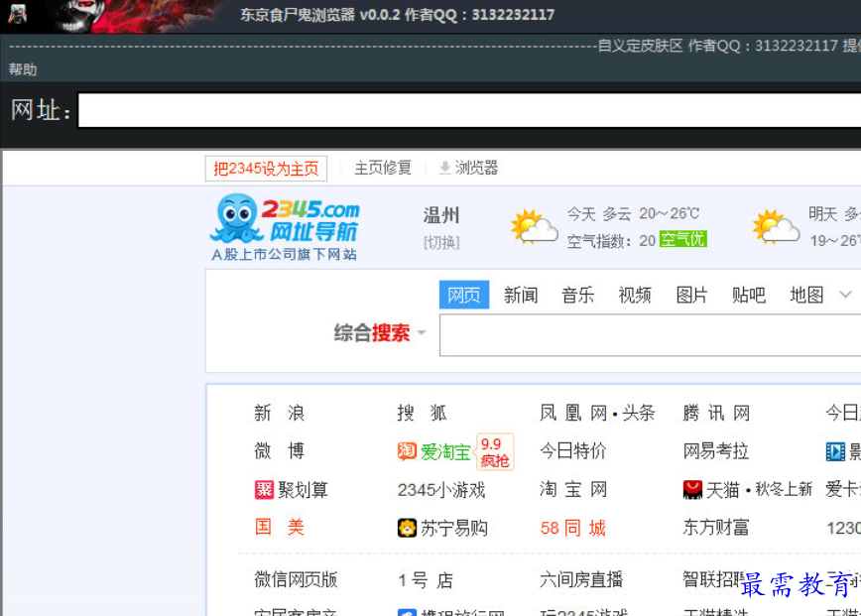Click the 浏览器 download arrow icon
Image resolution: width=861 pixels, height=616 pixels.
(444, 168)
